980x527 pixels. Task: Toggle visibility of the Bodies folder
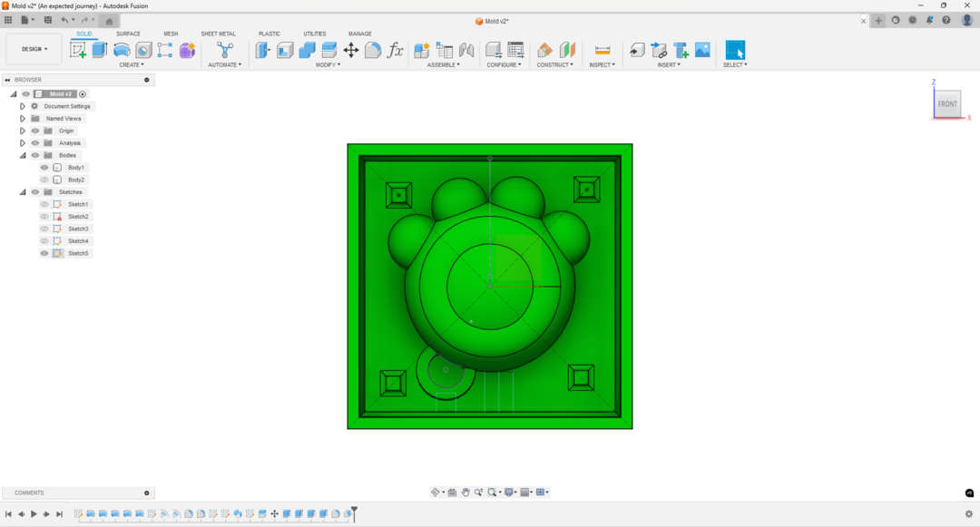click(x=35, y=155)
